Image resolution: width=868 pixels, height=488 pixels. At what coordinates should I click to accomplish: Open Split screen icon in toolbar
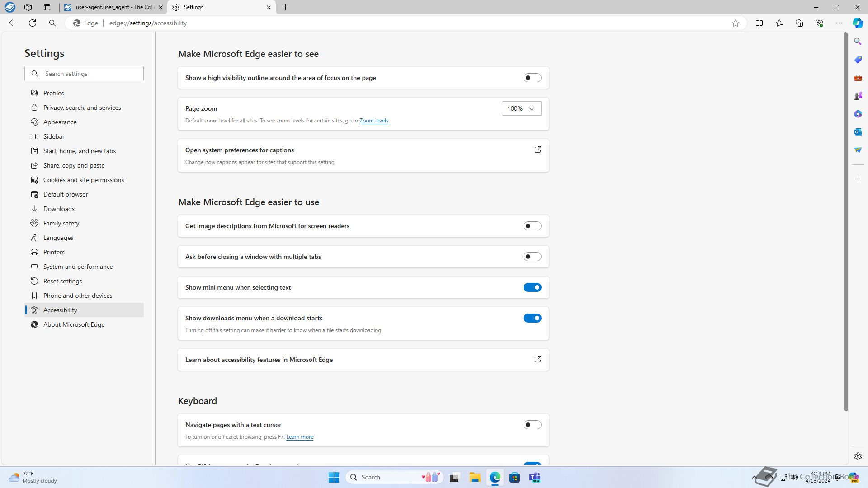pyautogui.click(x=759, y=23)
